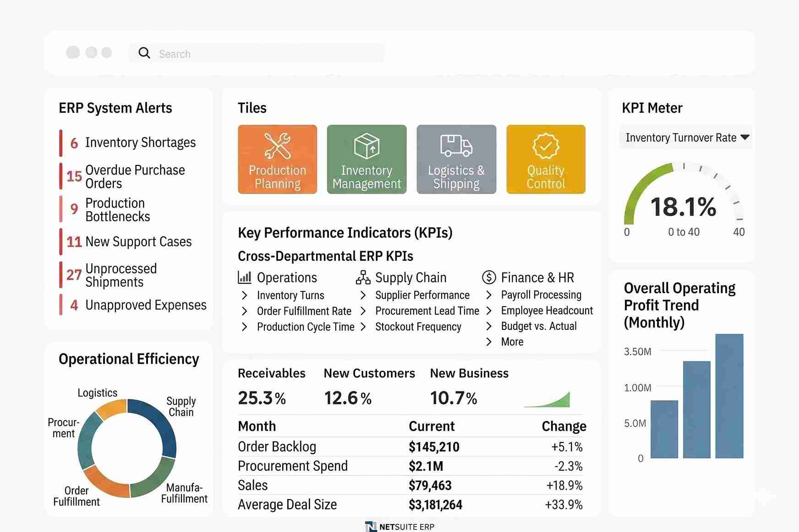The image size is (799, 532).
Task: Expand the Procurement Lead Time chevron
Action: (x=363, y=311)
